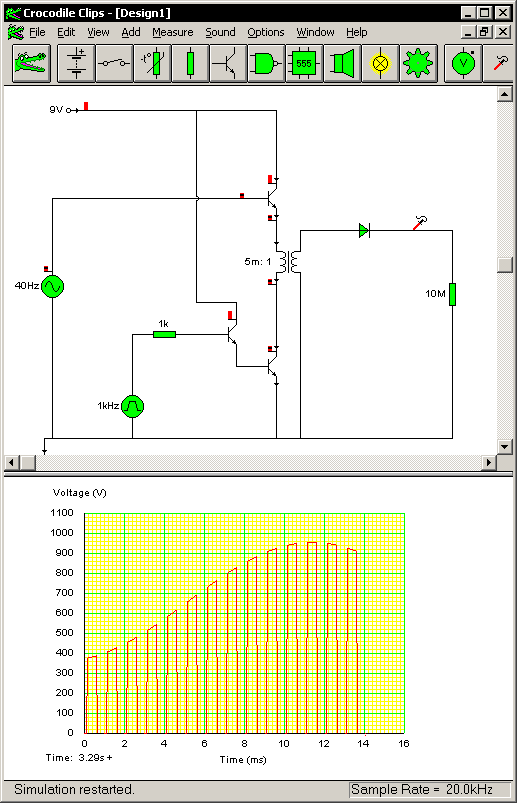
Task: Click the horizontal scrollbar right arrow
Action: click(489, 462)
